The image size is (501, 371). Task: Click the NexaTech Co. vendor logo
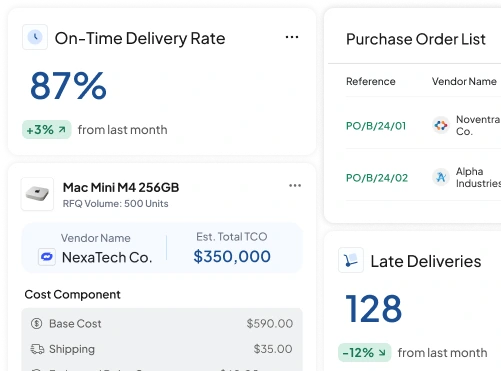(x=47, y=257)
